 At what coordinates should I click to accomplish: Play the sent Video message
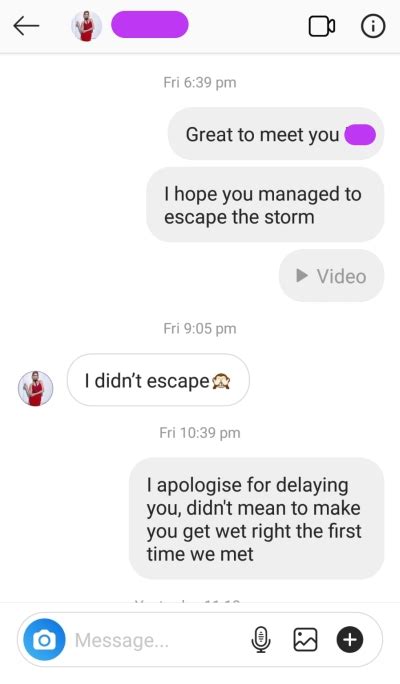tap(332, 276)
